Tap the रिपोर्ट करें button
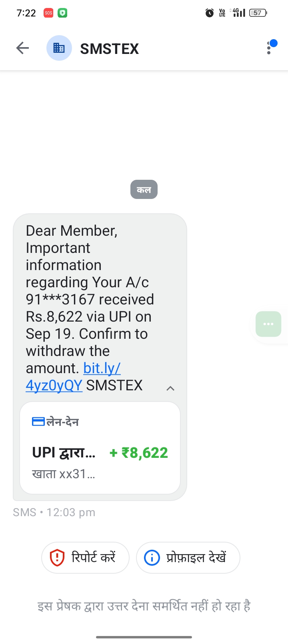288x644 pixels. tap(85, 557)
